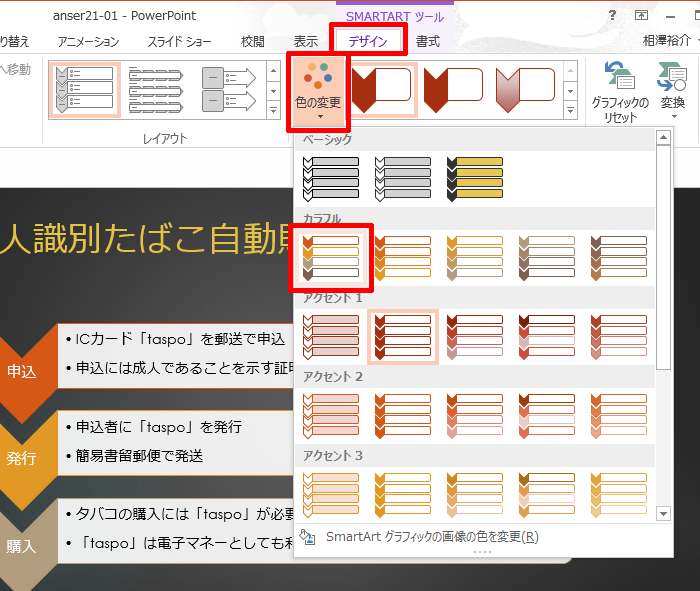Open the 表示 tab
700x591 pixels.
point(305,41)
